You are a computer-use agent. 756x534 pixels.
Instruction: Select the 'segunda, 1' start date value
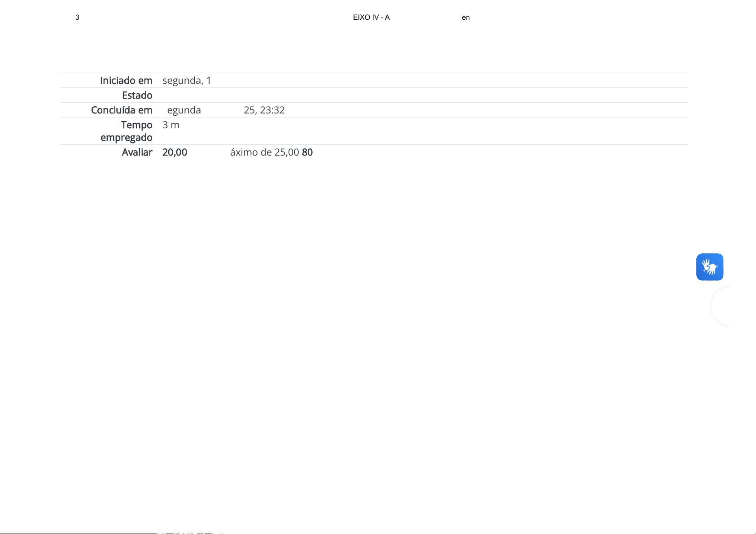(x=187, y=81)
